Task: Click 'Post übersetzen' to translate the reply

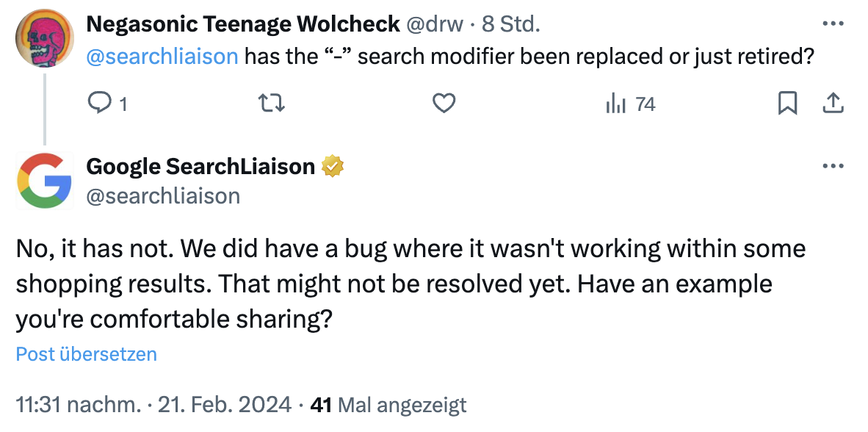Action: (85, 354)
